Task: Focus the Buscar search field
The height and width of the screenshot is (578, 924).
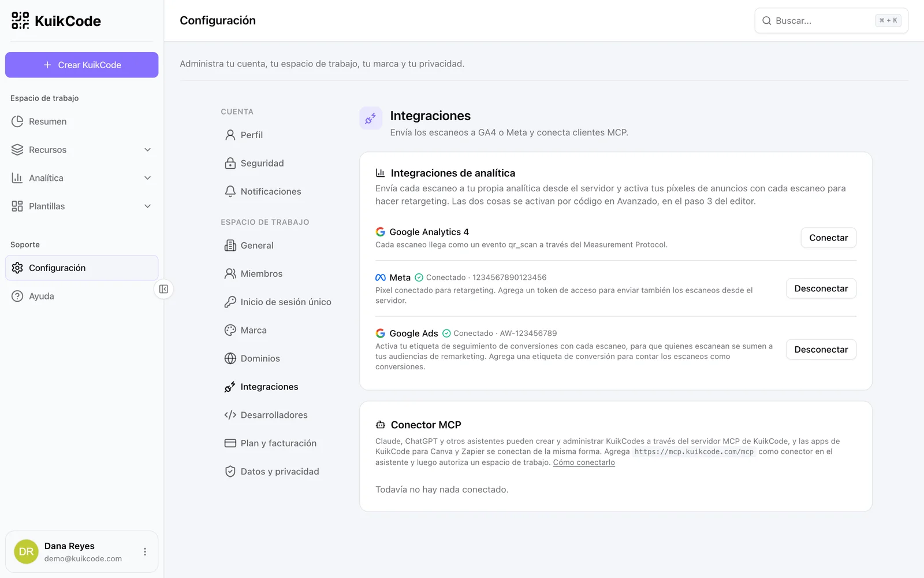Action: click(831, 21)
